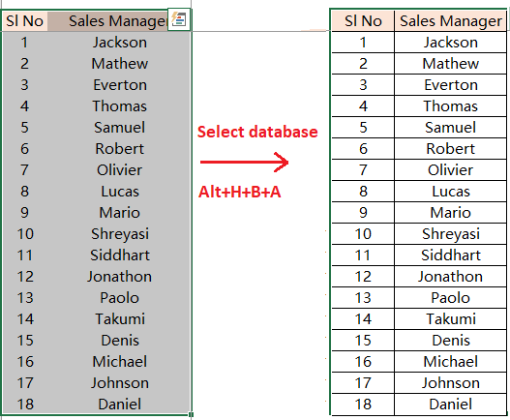Click the Samuel cell in the shaded table

[120, 127]
